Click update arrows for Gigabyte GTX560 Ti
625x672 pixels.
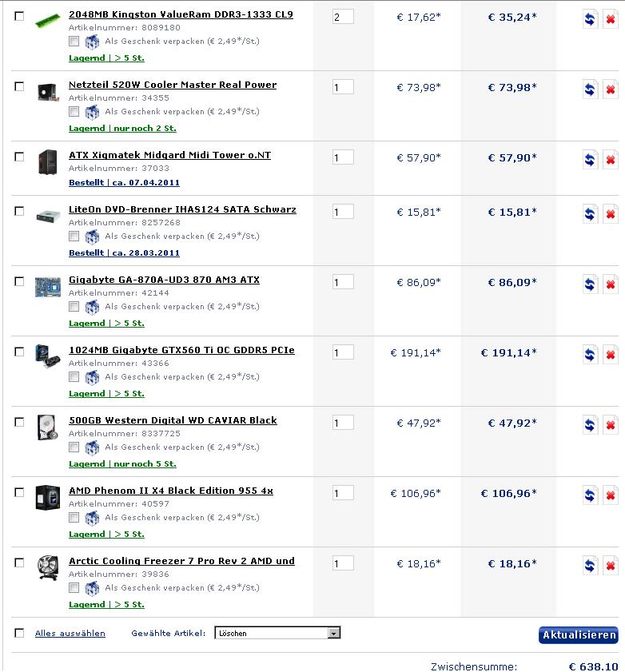point(590,355)
